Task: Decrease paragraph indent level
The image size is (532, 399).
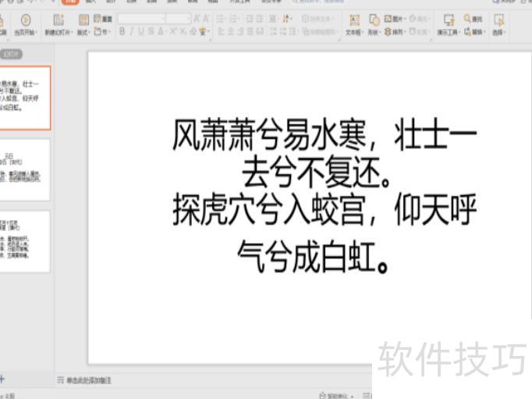Action: 250,19
